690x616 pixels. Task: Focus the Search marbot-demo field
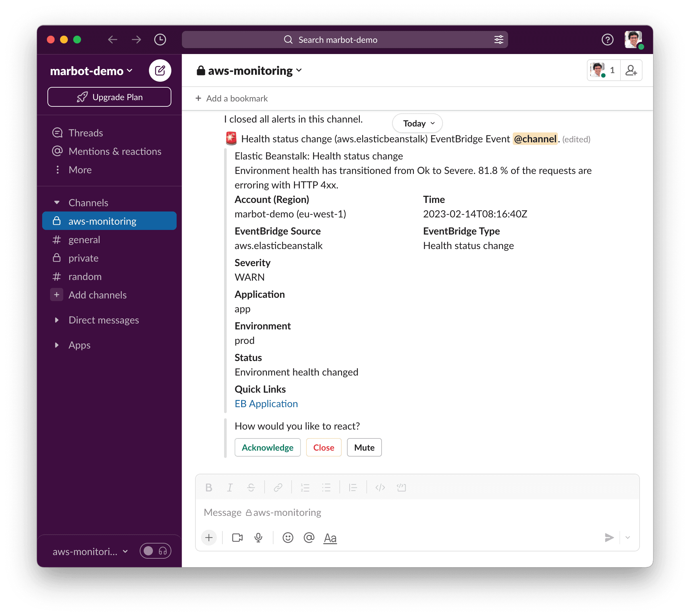pos(345,40)
